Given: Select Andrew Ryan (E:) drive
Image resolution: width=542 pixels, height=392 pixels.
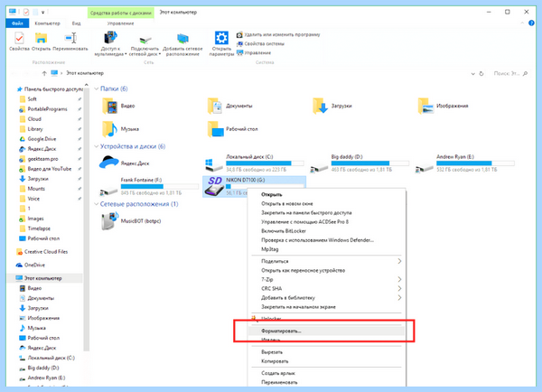Looking at the screenshot, I should point(465,163).
